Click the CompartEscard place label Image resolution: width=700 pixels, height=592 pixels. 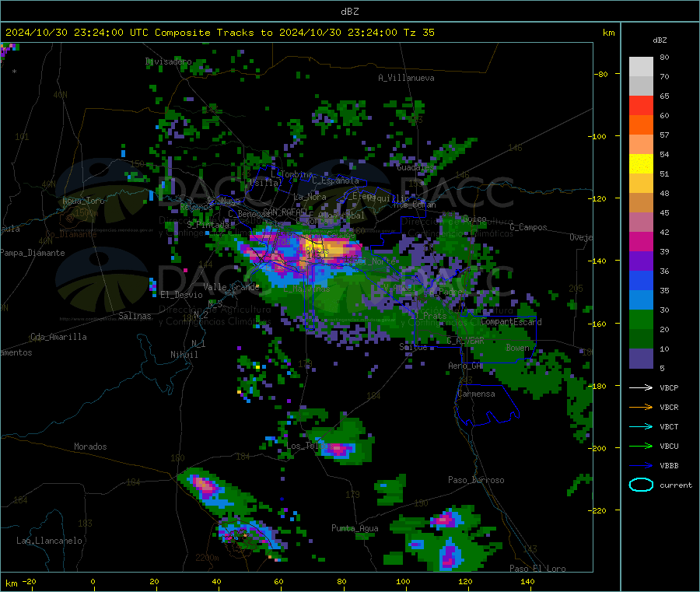coord(511,322)
